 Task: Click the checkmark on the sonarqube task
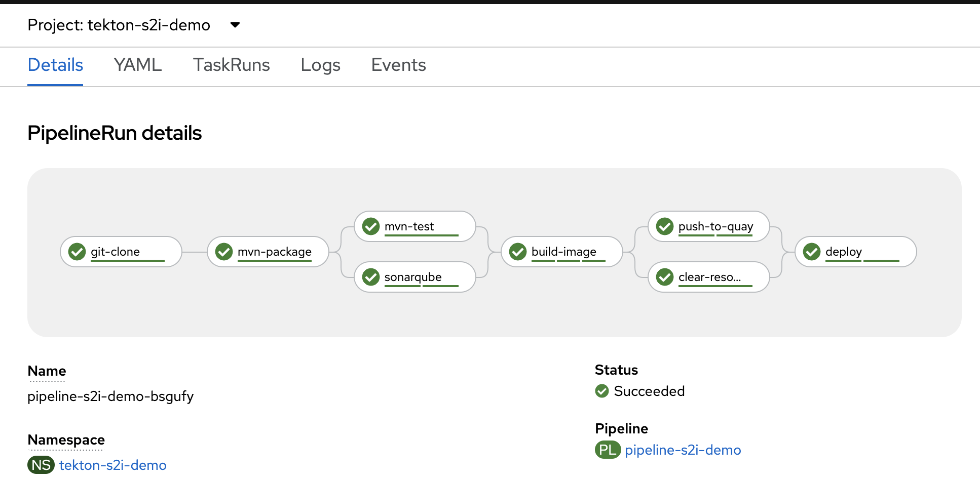click(370, 277)
